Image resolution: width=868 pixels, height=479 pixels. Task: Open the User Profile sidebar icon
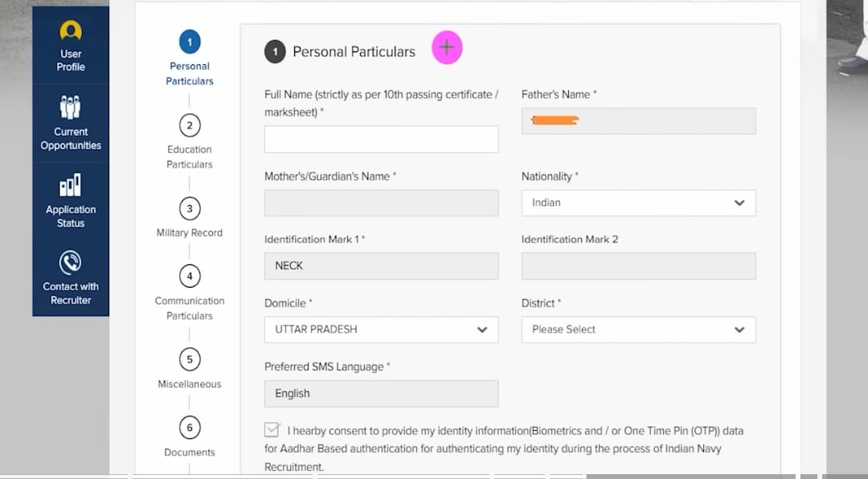tap(71, 31)
